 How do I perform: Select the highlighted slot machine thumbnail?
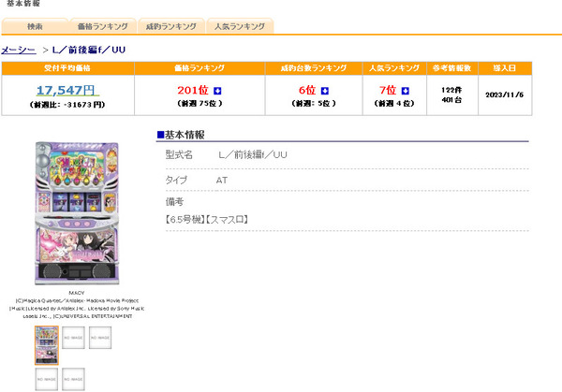click(46, 345)
